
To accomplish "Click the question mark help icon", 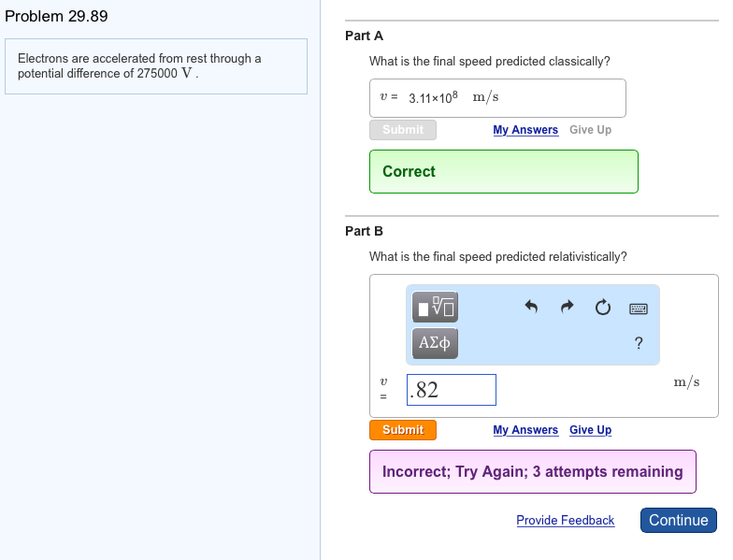I will (x=639, y=343).
